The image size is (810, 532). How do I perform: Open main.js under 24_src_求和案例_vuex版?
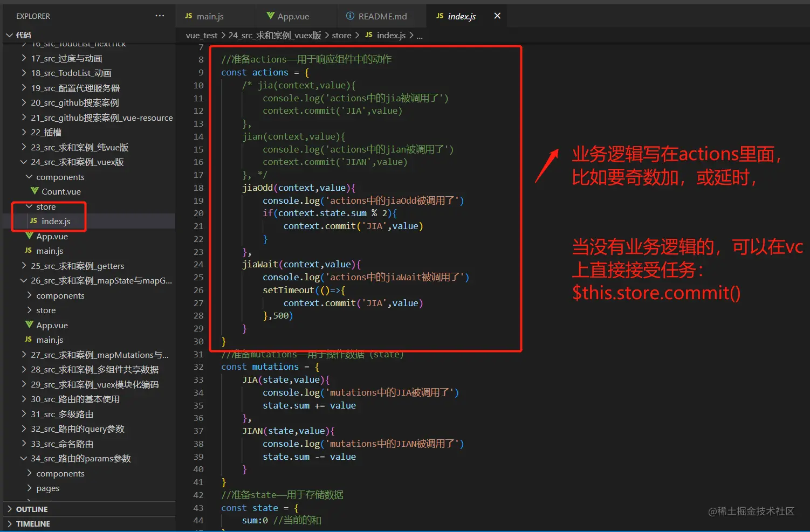tap(50, 251)
